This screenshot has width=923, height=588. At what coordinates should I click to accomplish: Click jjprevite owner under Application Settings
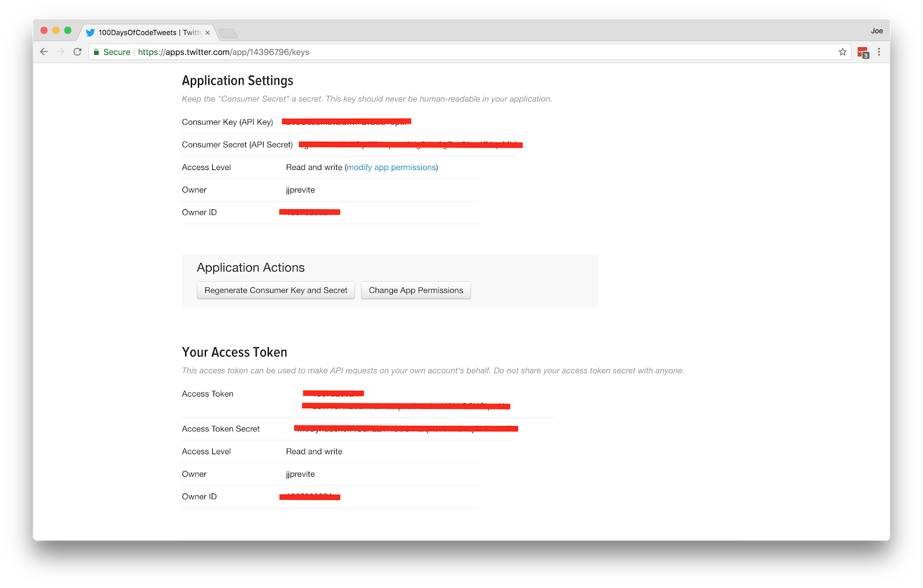(301, 190)
